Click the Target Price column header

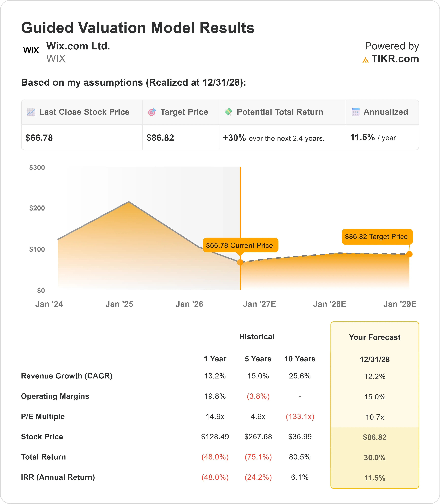pos(184,112)
